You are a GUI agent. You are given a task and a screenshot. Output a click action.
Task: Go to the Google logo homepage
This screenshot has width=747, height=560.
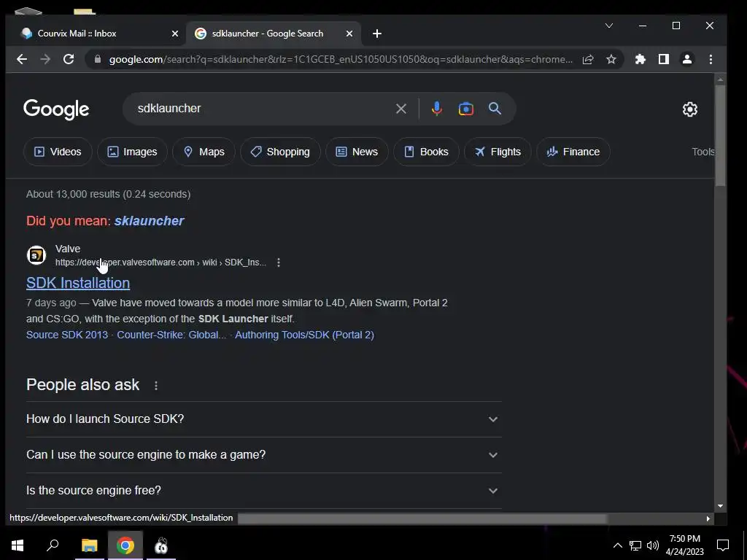pos(56,109)
